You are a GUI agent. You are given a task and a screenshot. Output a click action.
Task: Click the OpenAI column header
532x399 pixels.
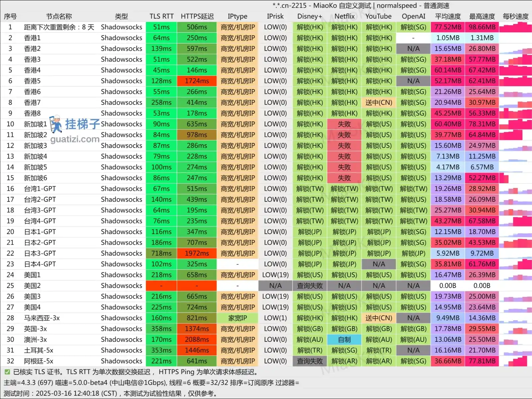pyautogui.click(x=413, y=16)
